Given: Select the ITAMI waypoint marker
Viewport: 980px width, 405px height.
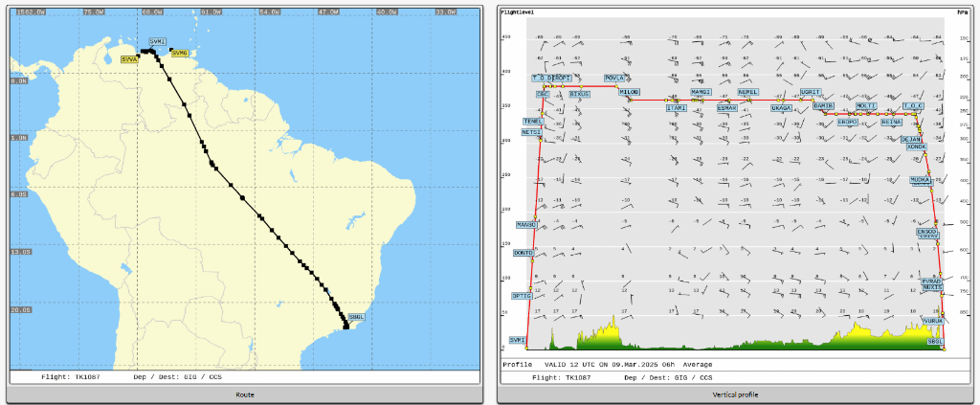Looking at the screenshot, I should tap(677, 108).
